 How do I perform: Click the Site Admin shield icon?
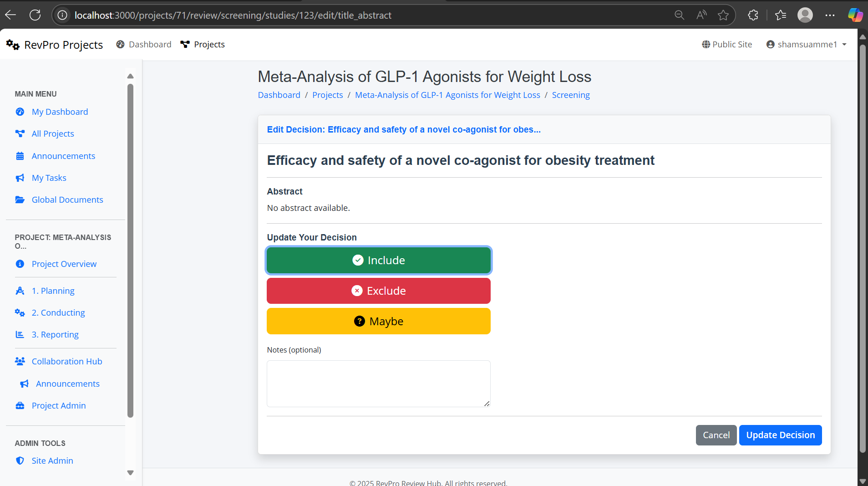pyautogui.click(x=20, y=460)
